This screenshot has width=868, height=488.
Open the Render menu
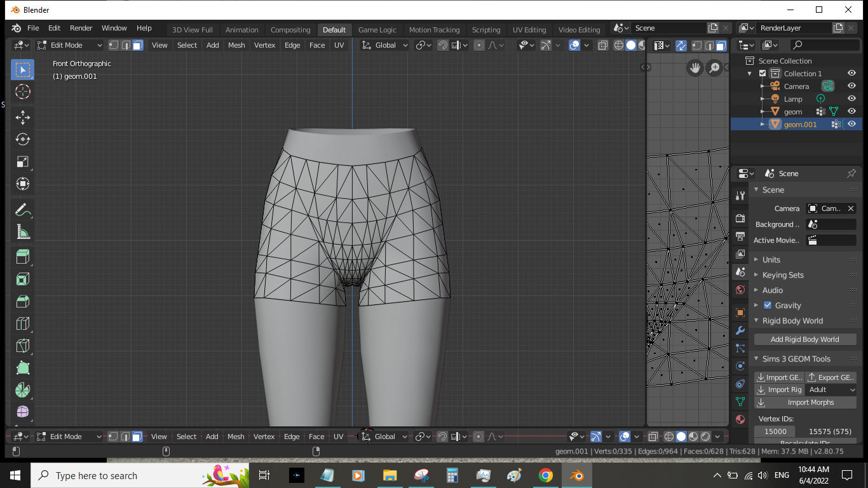tap(81, 28)
